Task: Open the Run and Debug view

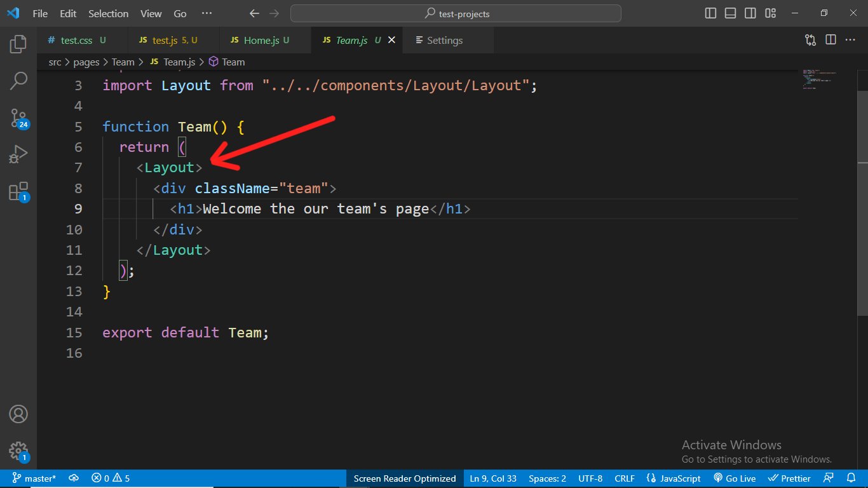Action: (18, 154)
